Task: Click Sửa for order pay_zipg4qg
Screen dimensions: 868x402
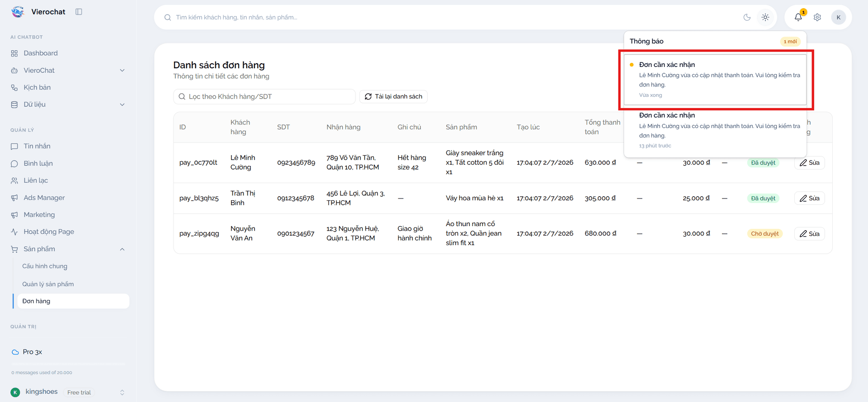Action: click(809, 234)
